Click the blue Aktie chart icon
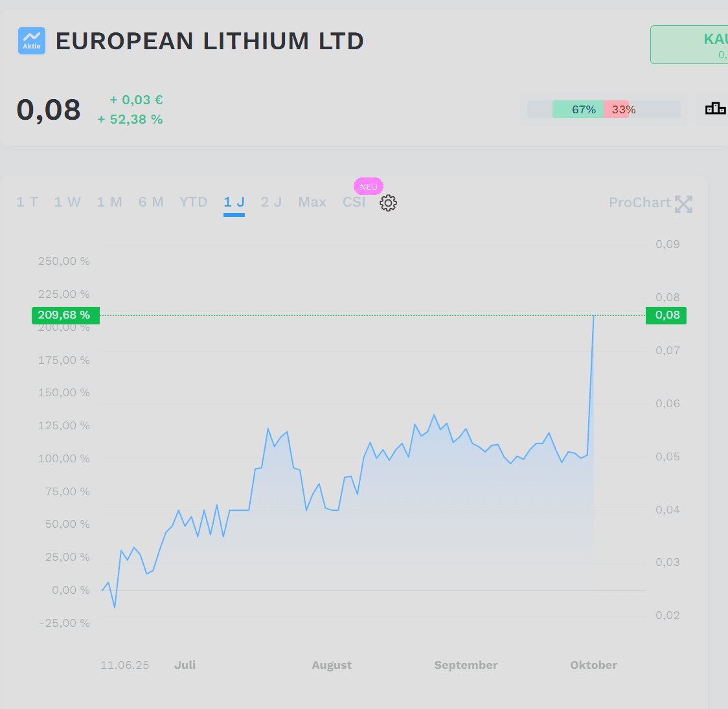The width and height of the screenshot is (728, 709). [32, 41]
